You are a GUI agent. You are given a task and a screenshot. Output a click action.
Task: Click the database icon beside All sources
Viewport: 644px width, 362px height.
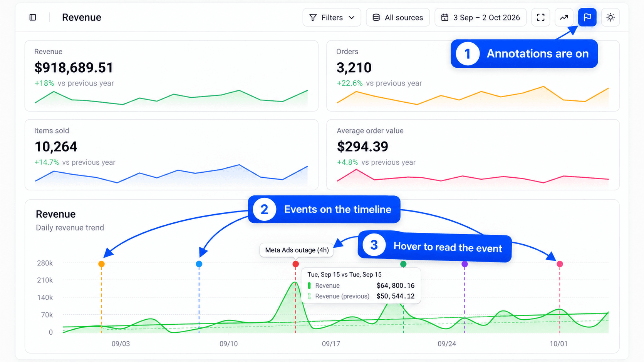pyautogui.click(x=376, y=17)
